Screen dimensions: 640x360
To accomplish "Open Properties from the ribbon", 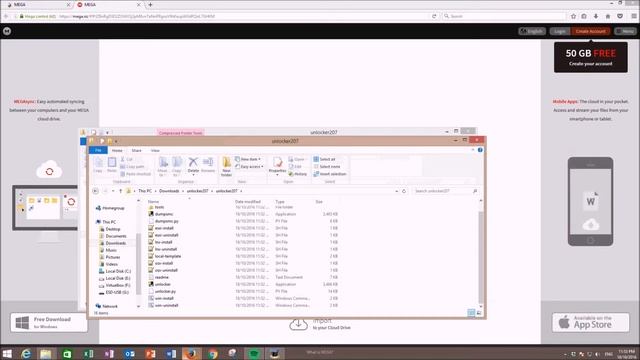I will [x=277, y=165].
